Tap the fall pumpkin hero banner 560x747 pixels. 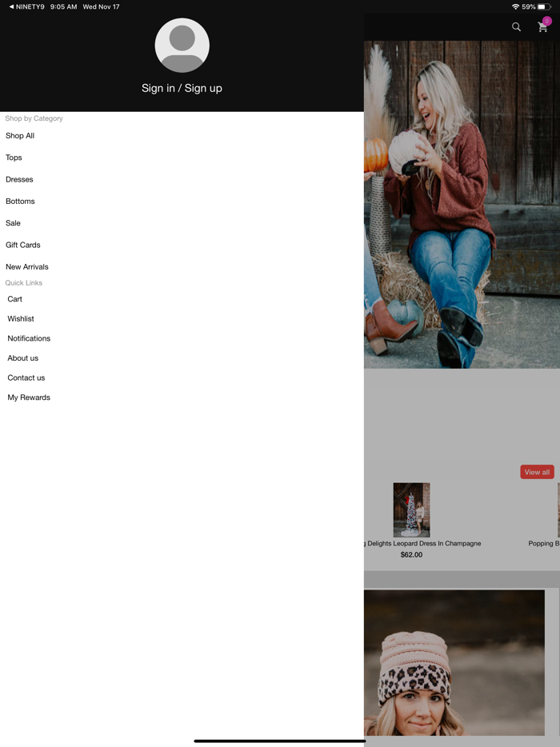[462, 205]
